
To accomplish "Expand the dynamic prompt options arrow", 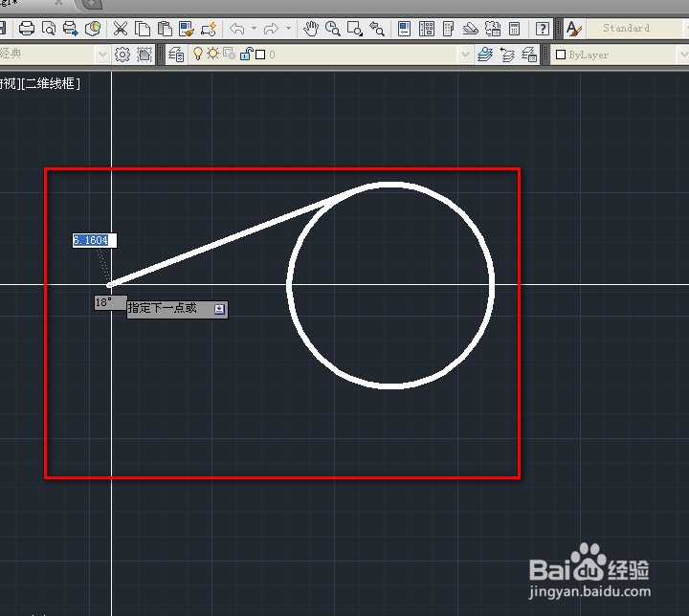I will (219, 309).
